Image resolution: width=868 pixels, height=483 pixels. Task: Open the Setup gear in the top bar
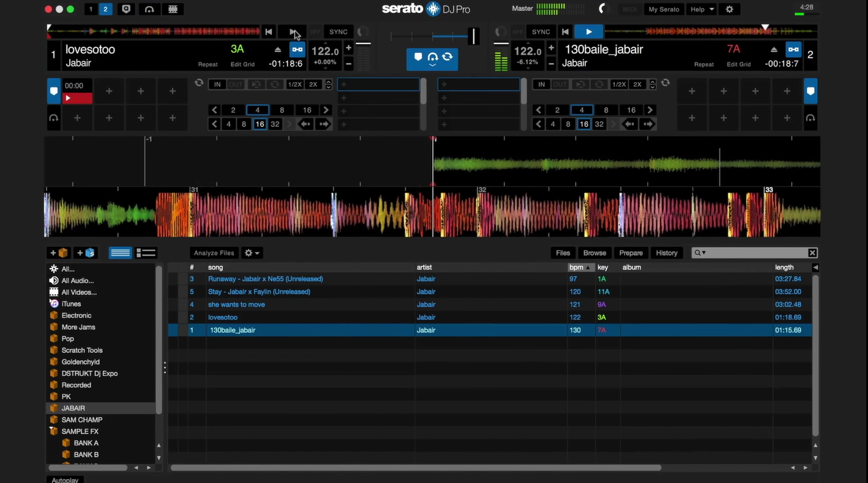pos(730,9)
